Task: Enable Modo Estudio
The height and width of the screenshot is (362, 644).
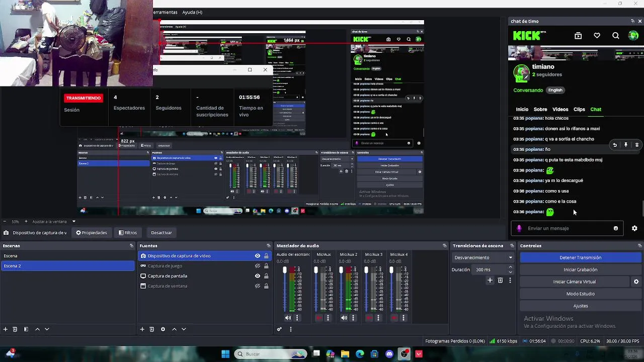Action: click(x=580, y=294)
